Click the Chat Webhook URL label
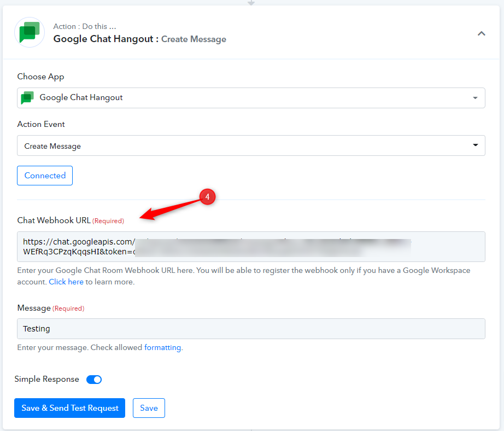 [x=54, y=220]
